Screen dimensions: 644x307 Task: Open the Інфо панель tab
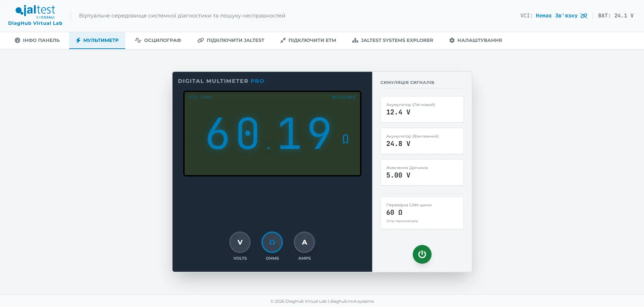37,40
